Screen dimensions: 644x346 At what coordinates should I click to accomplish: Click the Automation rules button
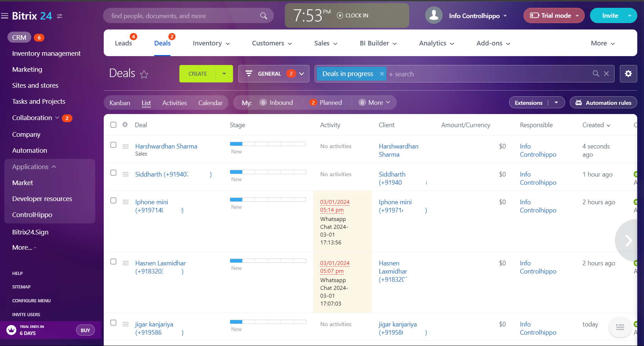[603, 103]
